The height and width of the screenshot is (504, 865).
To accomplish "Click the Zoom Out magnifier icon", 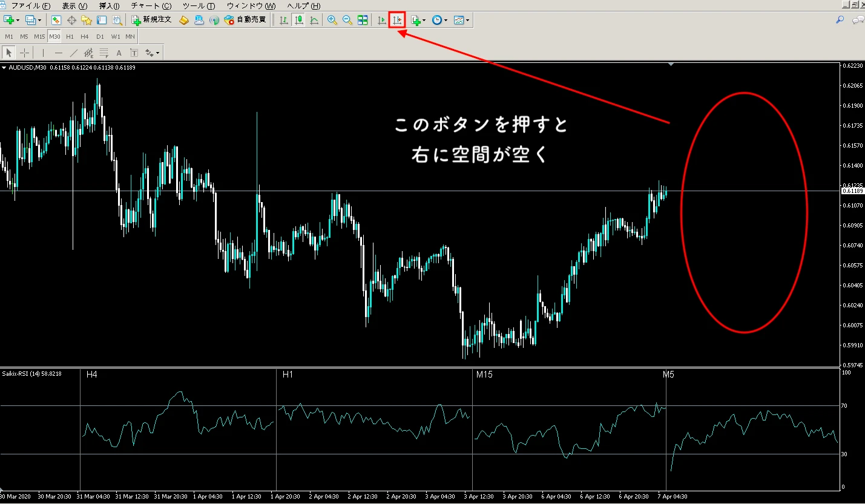I will coord(347,20).
